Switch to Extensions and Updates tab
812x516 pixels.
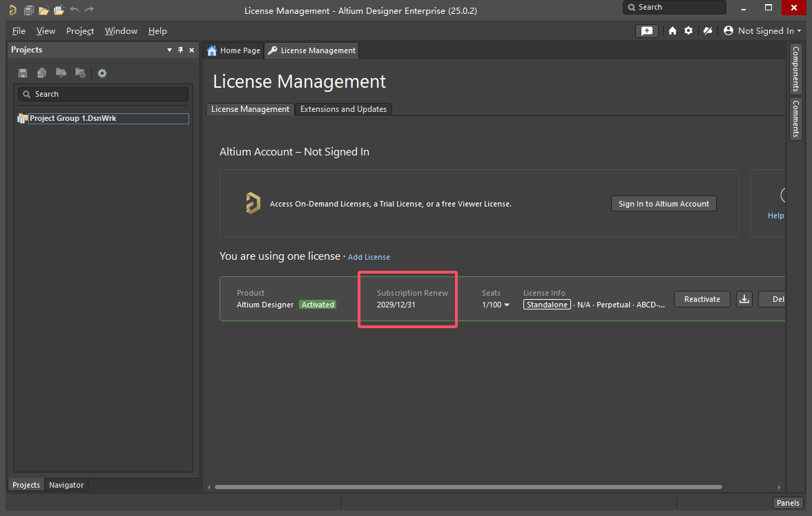(x=343, y=109)
